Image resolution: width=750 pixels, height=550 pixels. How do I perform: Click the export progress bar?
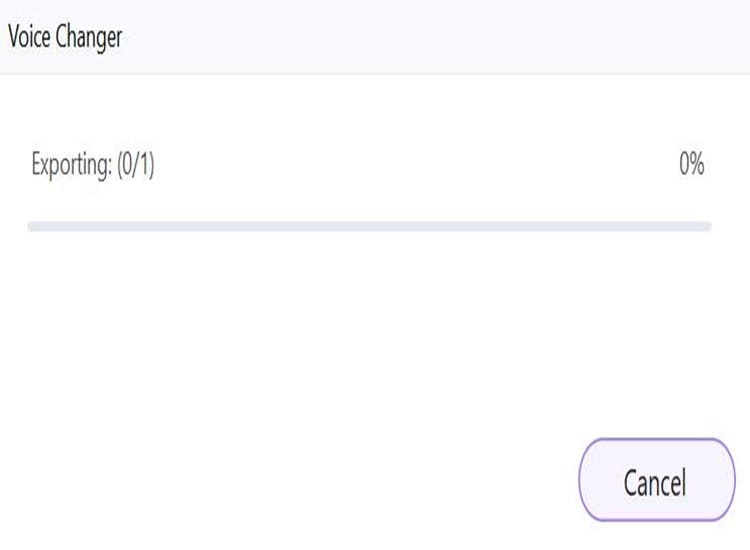coord(369,227)
